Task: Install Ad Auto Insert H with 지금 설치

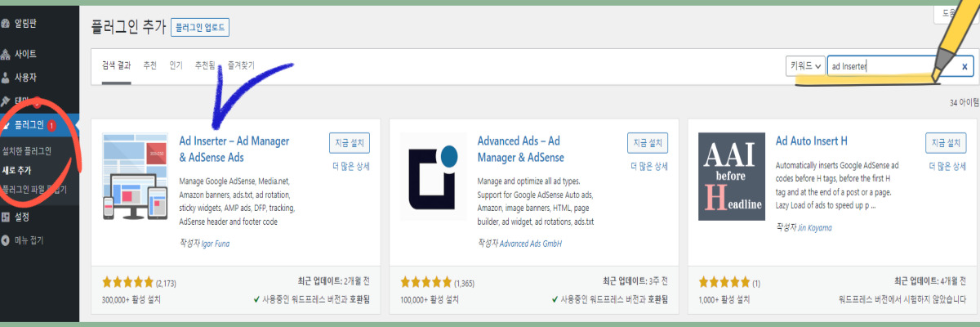Action: coord(946,143)
